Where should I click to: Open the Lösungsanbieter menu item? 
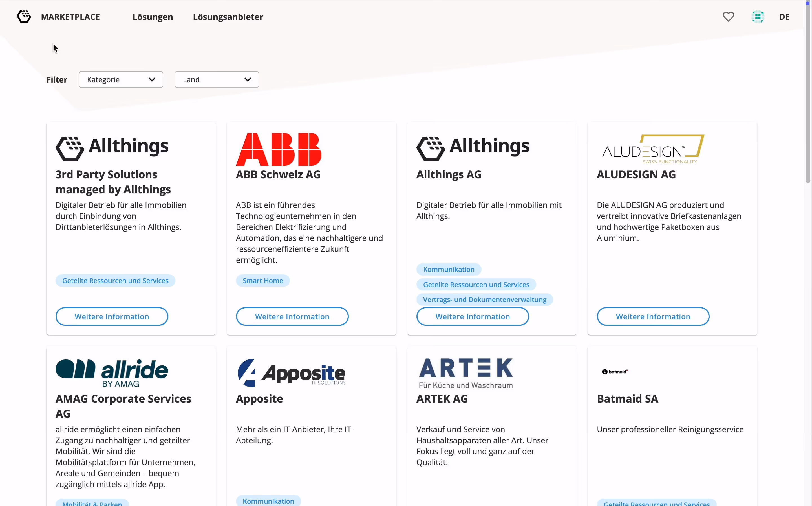tap(228, 17)
